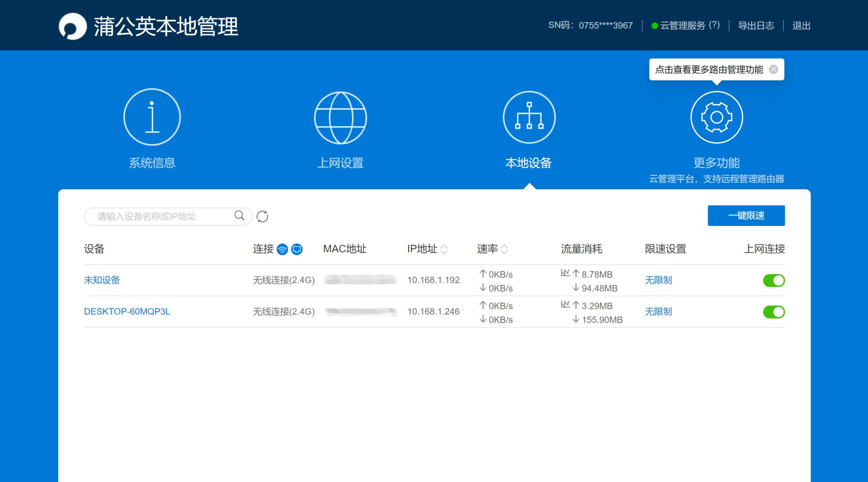868x482 pixels.
Task: Toggle 上网连接 for DESKTOP-60MQP3L
Action: tap(774, 312)
